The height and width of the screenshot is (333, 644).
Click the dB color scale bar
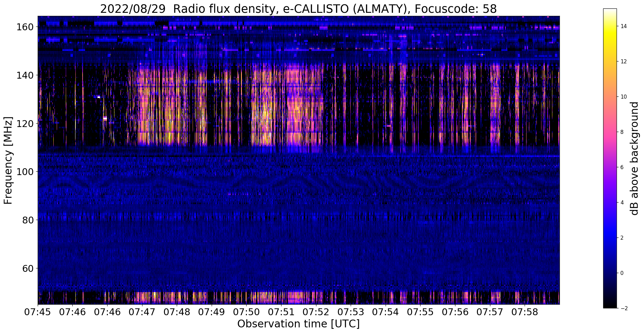coord(610,158)
